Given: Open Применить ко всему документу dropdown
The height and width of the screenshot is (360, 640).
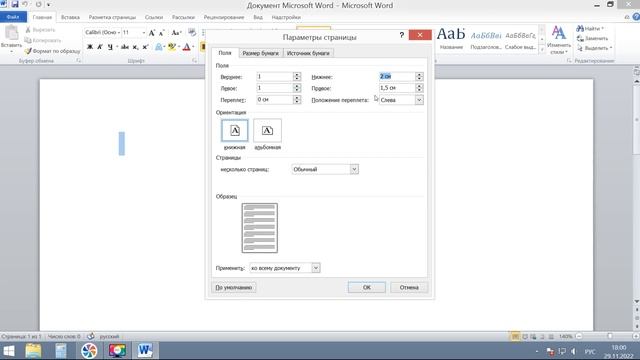Looking at the screenshot, I should pyautogui.click(x=316, y=268).
